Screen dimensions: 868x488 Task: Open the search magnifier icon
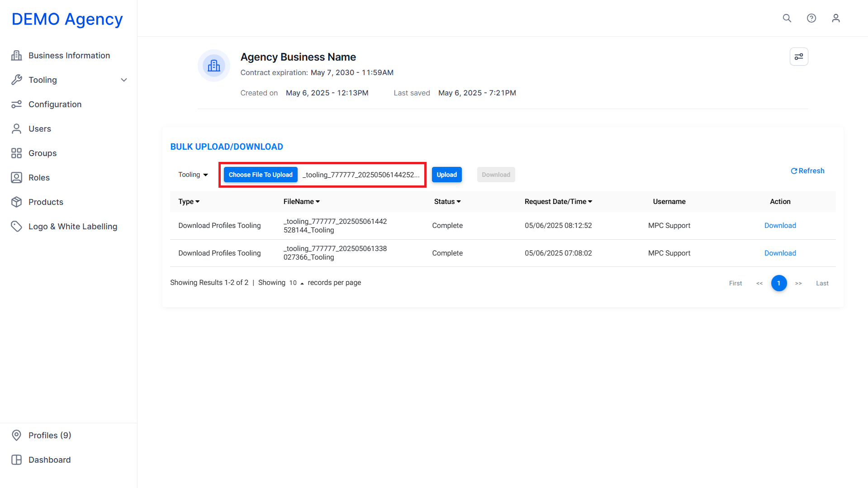787,18
